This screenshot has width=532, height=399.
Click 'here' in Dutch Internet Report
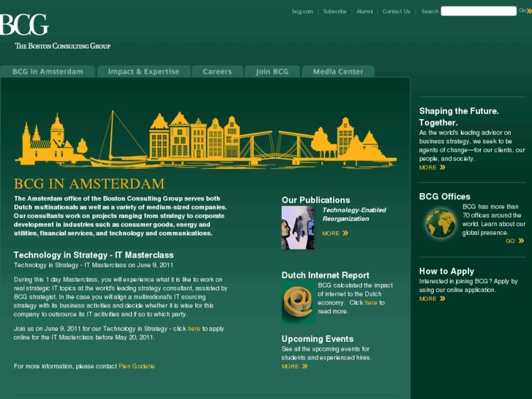(x=371, y=302)
